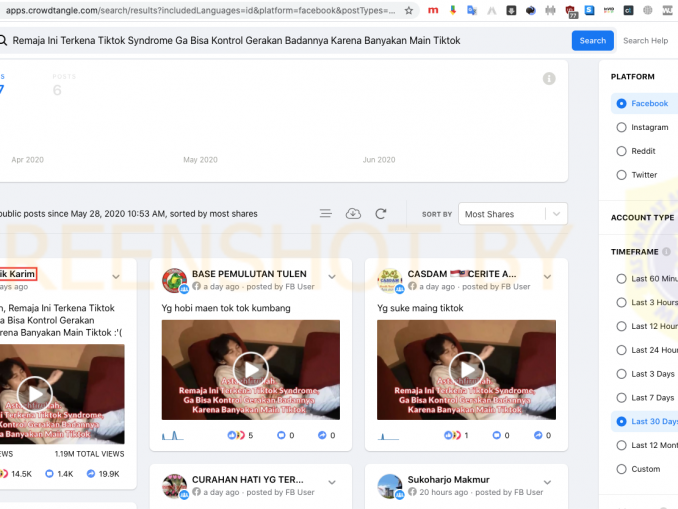Open the Karim account name
678x509 pixels.
point(18,274)
